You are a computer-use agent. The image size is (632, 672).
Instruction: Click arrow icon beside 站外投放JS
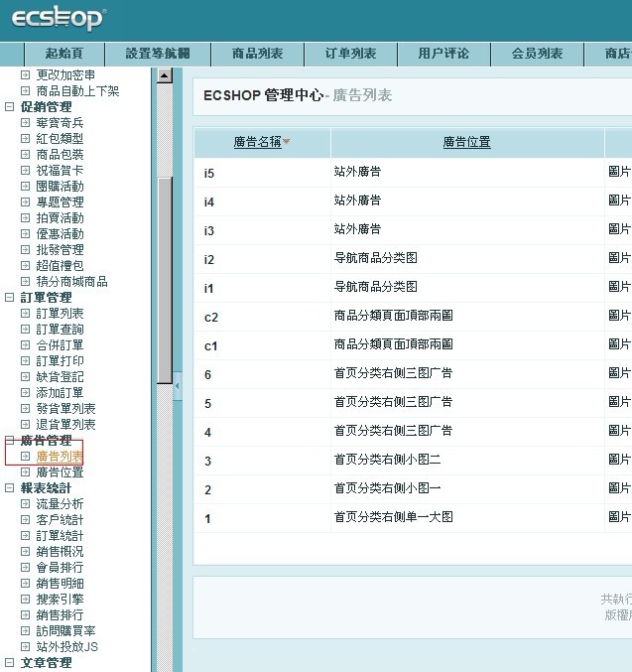coord(25,647)
